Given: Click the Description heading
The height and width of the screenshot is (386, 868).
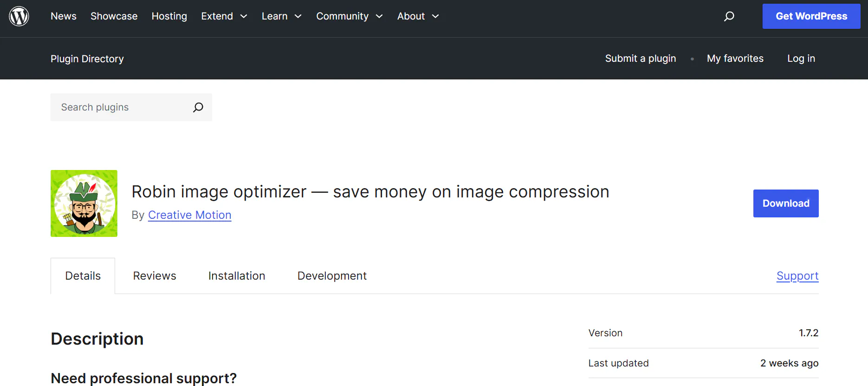Looking at the screenshot, I should coord(97,339).
